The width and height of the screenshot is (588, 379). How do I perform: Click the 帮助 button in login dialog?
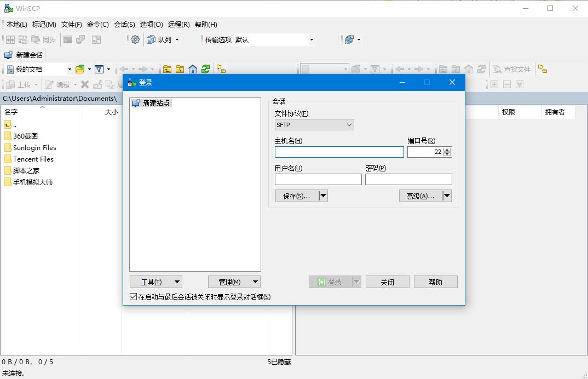[x=436, y=282]
